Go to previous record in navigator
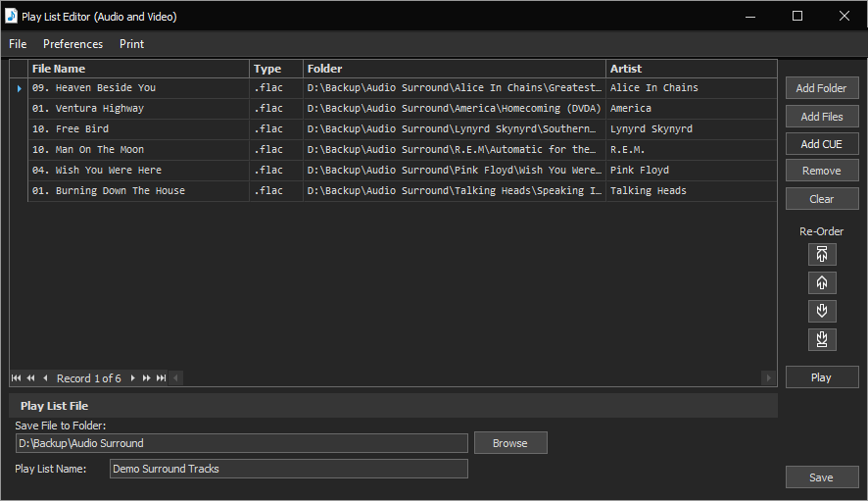 click(45, 378)
